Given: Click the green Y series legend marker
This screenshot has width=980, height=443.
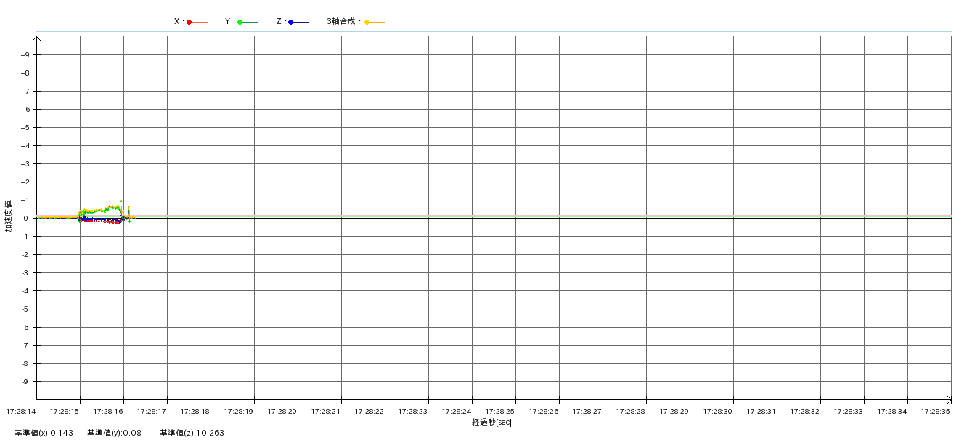Looking at the screenshot, I should [x=240, y=22].
